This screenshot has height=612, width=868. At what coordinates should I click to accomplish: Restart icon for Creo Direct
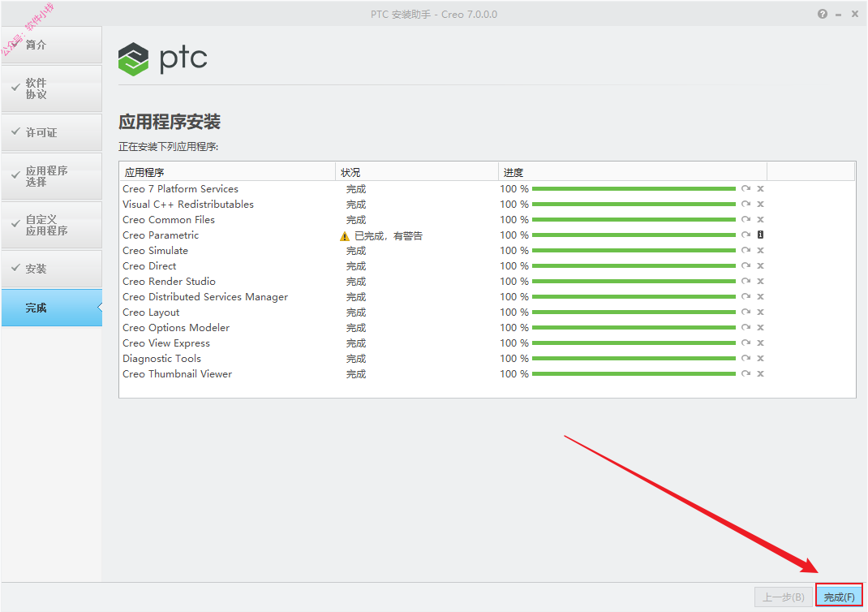746,266
